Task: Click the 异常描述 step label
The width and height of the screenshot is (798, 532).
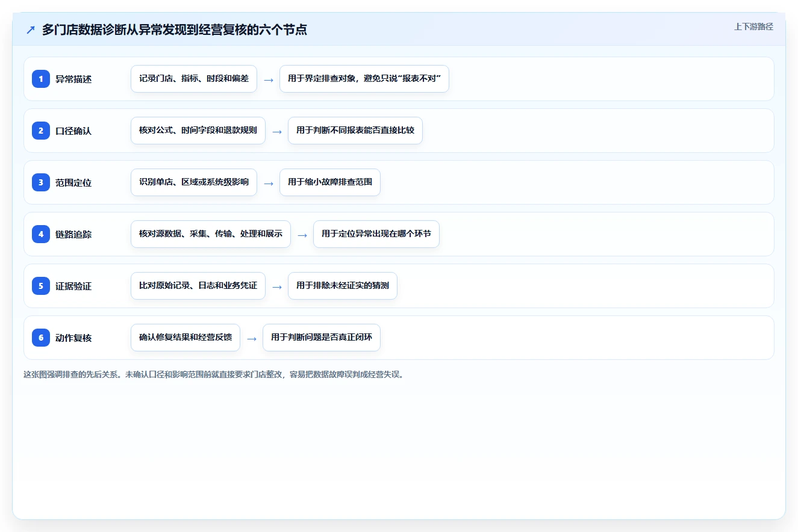Action: [x=73, y=79]
